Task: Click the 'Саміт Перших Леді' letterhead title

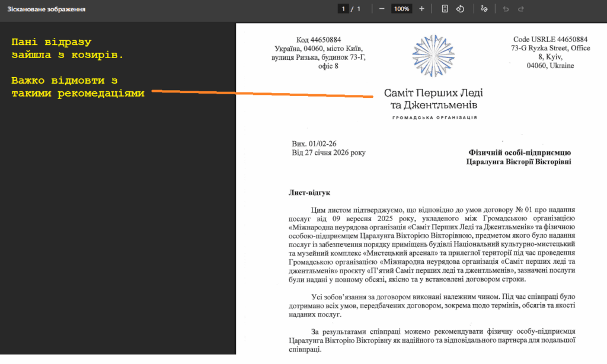Action: click(433, 93)
